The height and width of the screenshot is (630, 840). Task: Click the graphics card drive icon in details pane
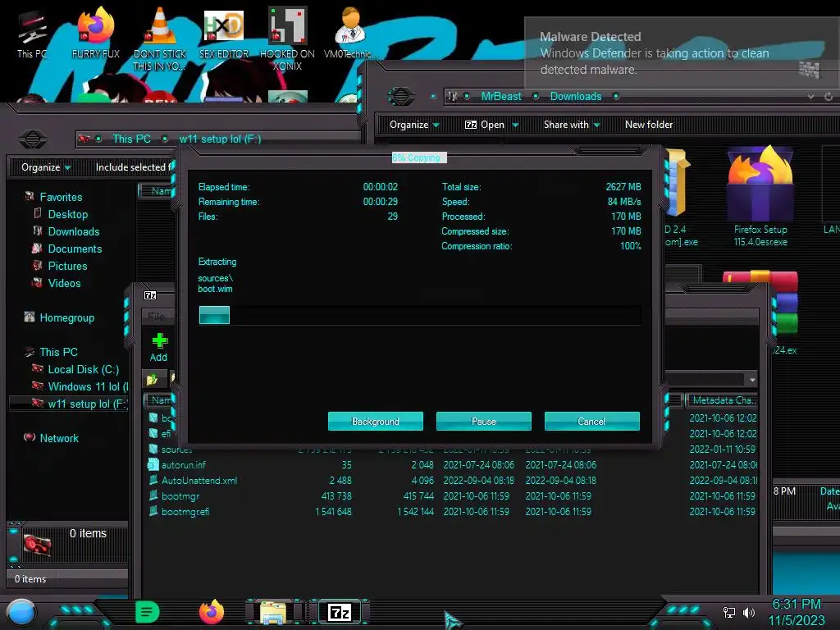tap(37, 545)
